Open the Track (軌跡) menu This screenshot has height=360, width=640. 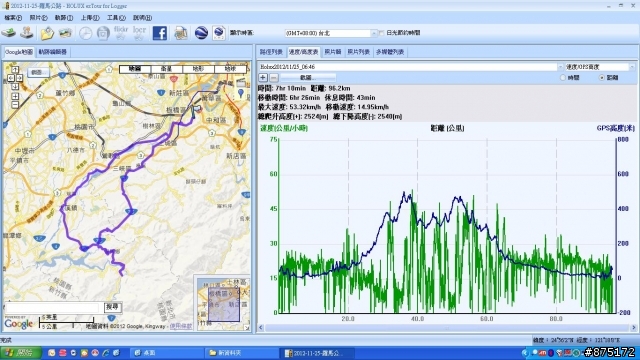tap(64, 18)
